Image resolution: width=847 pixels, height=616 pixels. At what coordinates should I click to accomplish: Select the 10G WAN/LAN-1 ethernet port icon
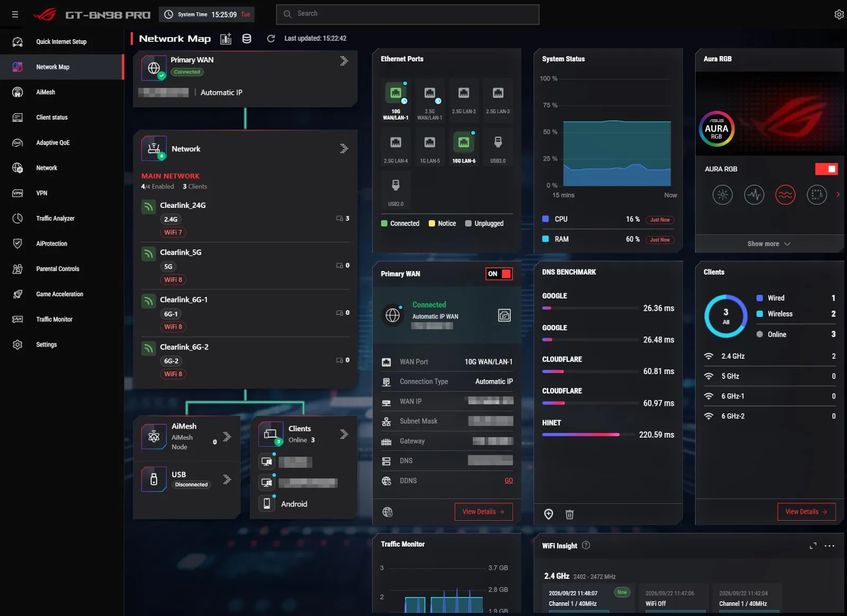click(x=395, y=93)
